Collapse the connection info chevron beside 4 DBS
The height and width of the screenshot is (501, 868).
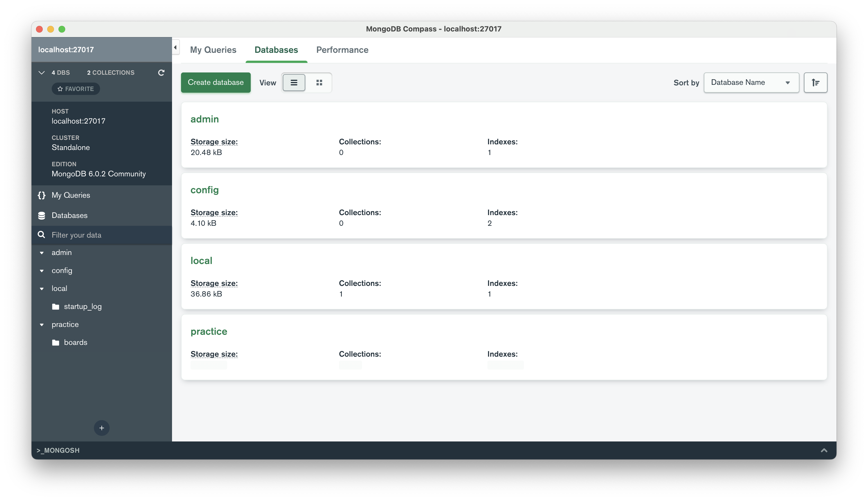coord(42,73)
